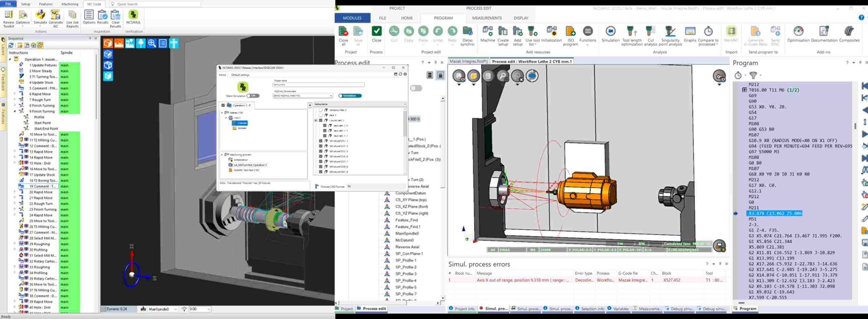Screen dimensions: 868x319
Task: Check the Part 1 checkbox
Action: [x=321, y=115]
